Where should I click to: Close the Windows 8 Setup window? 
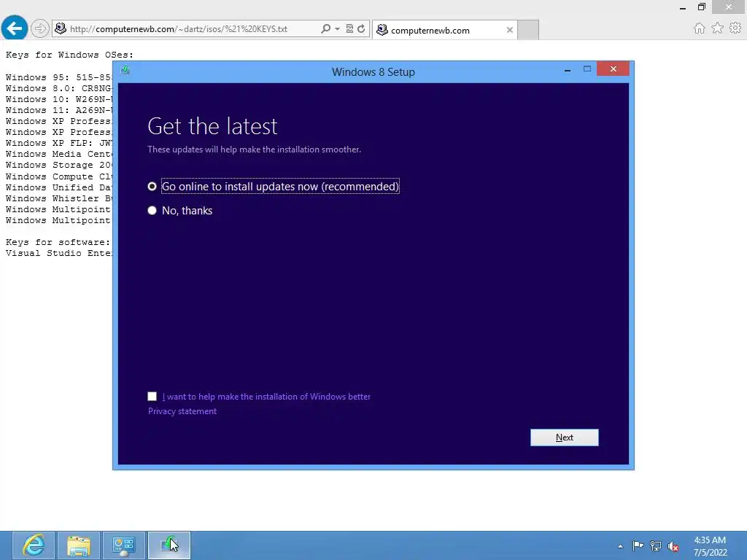[613, 69]
